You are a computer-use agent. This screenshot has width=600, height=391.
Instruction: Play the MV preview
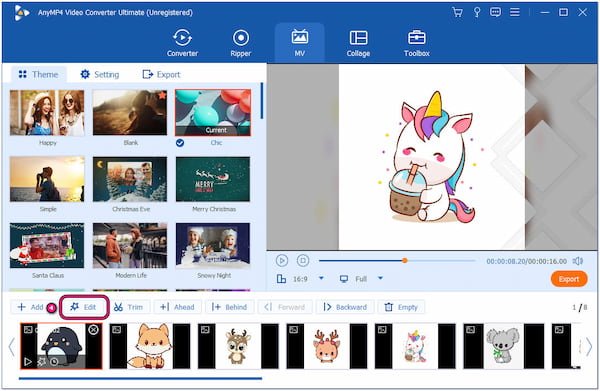(282, 261)
